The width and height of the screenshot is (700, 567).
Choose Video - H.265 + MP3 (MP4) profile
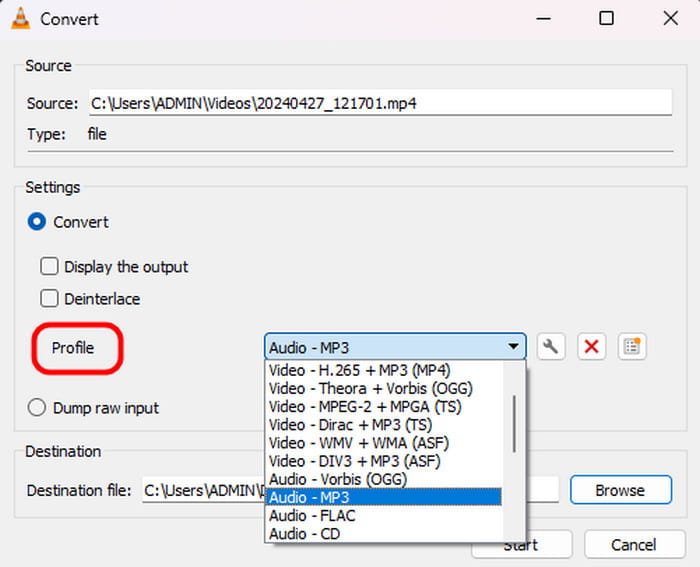[x=384, y=370]
